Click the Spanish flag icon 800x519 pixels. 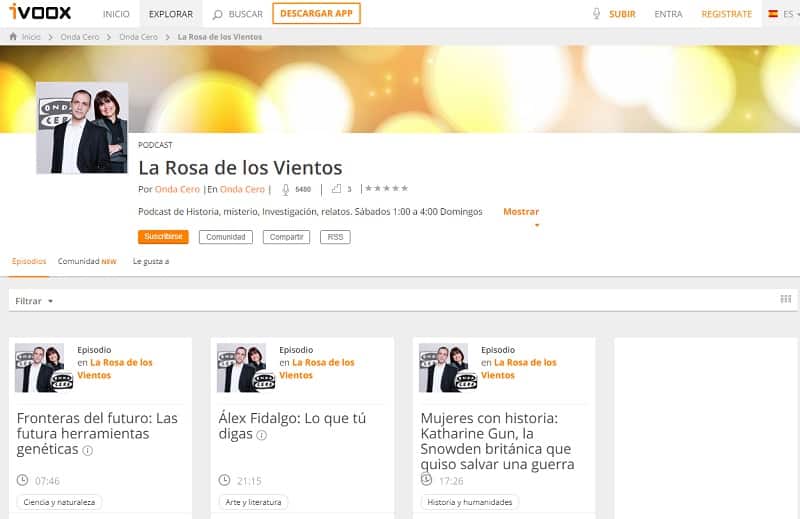773,14
